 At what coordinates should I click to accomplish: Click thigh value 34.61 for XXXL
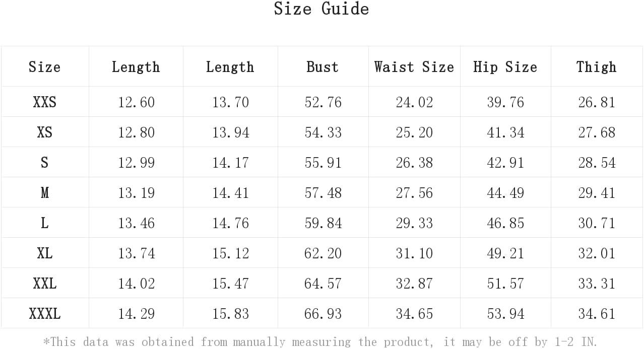pyautogui.click(x=597, y=314)
